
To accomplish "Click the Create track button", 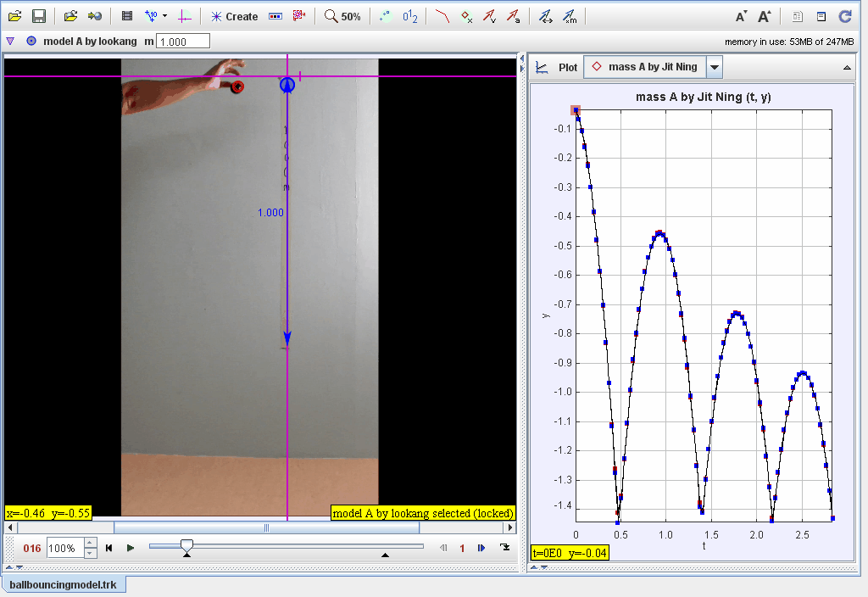I will tap(234, 17).
